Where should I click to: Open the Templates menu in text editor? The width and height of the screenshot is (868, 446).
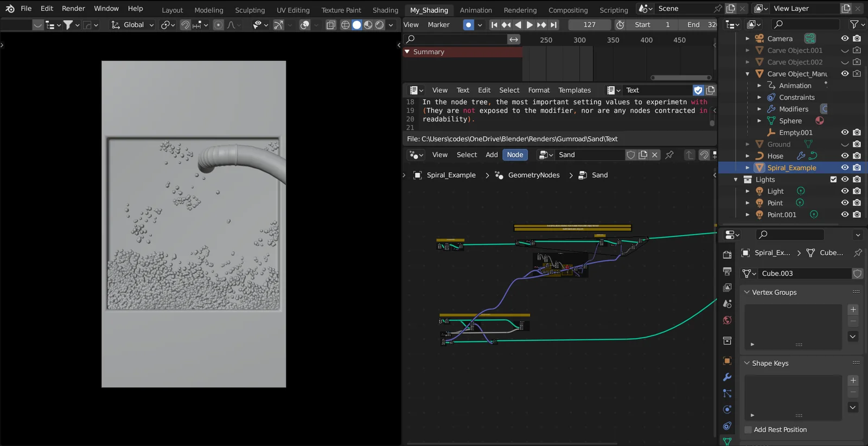(x=574, y=91)
